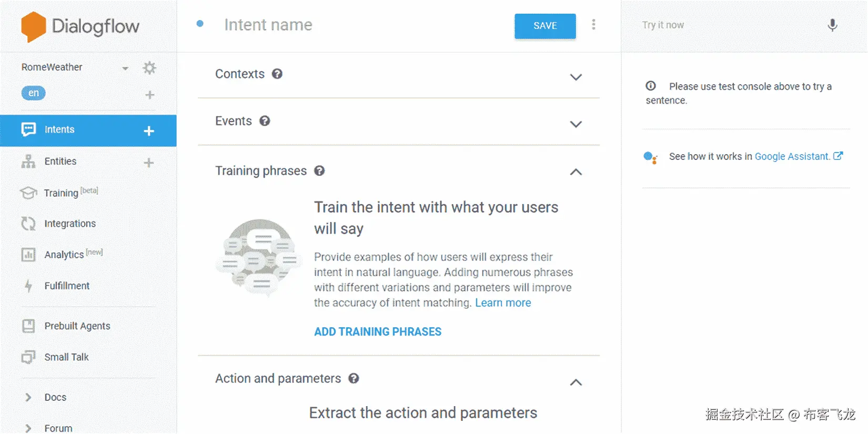Go to Fulfillment in the sidebar

pyautogui.click(x=67, y=286)
